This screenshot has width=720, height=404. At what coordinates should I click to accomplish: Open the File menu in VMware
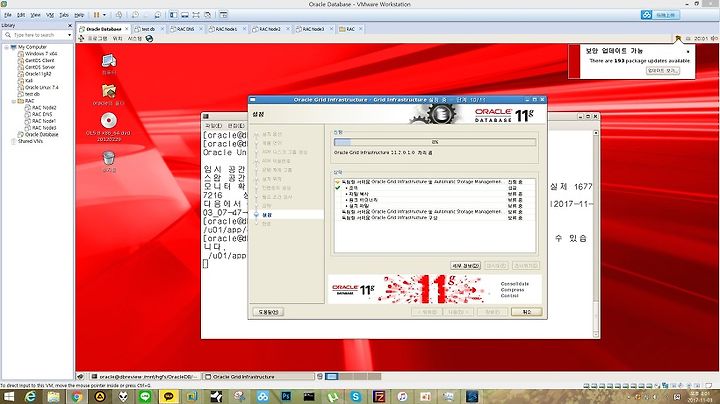point(8,15)
